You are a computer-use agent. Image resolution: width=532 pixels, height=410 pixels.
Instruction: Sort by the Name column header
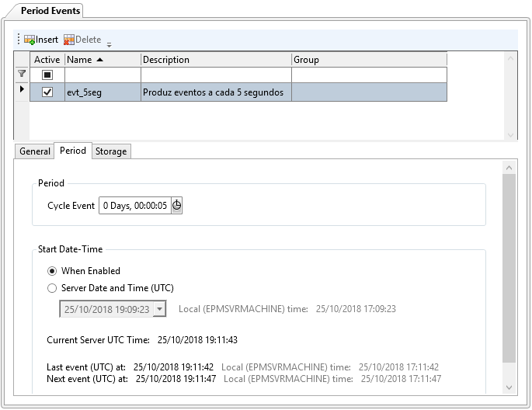[103, 60]
